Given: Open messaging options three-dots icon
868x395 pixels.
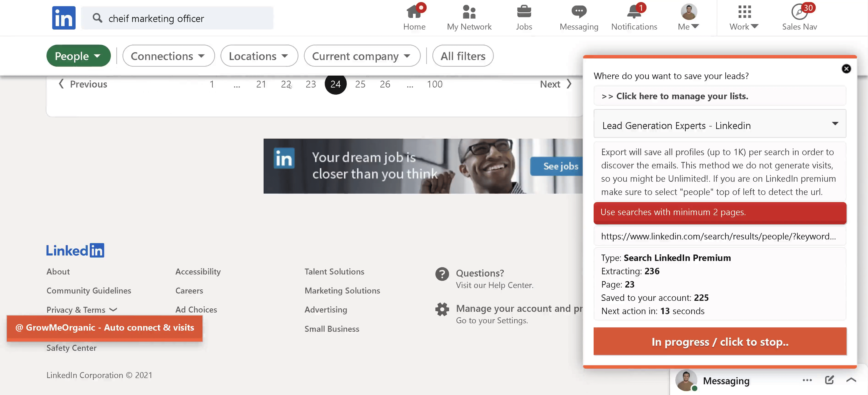Looking at the screenshot, I should 807,380.
